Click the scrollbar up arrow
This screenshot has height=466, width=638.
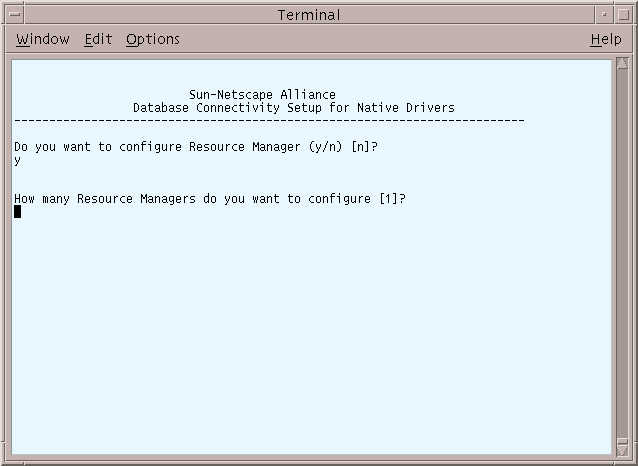click(x=622, y=63)
